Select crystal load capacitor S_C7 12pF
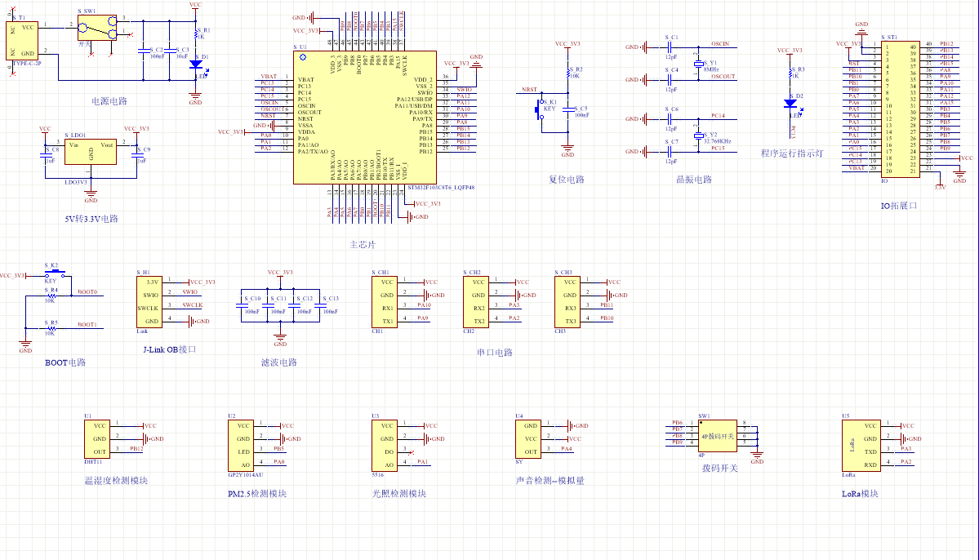Image resolution: width=979 pixels, height=560 pixels. (669, 151)
